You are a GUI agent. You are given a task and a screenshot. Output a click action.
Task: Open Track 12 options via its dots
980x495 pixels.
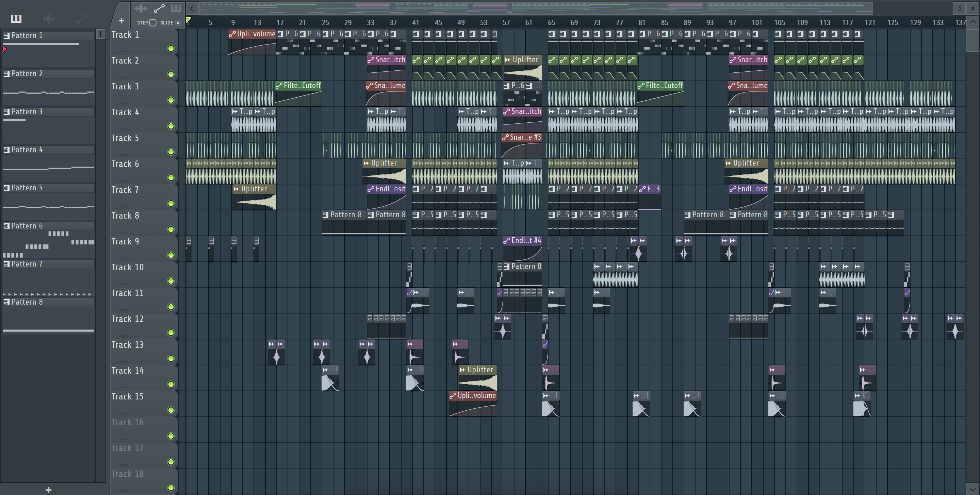point(123,336)
